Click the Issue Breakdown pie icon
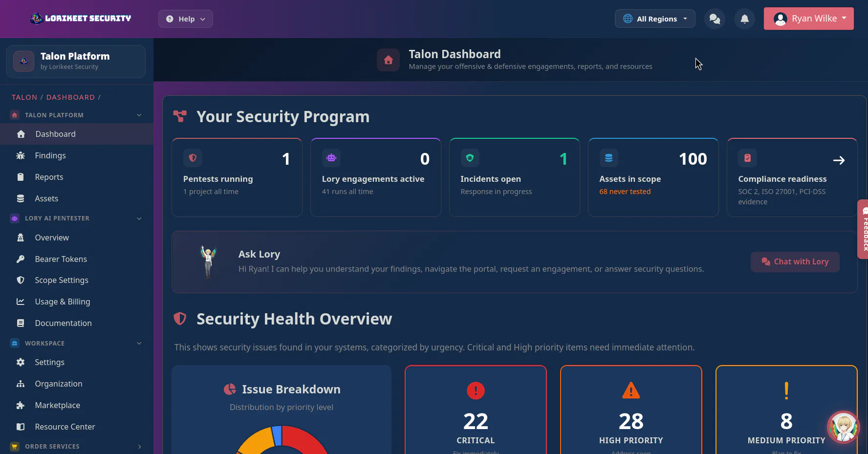 (x=230, y=389)
